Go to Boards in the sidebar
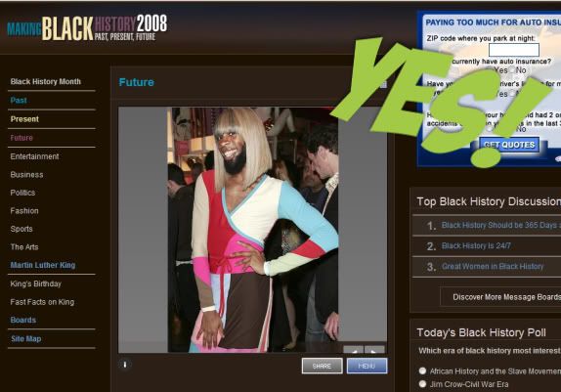Screen dimensions: 561x392 [x=22, y=320]
